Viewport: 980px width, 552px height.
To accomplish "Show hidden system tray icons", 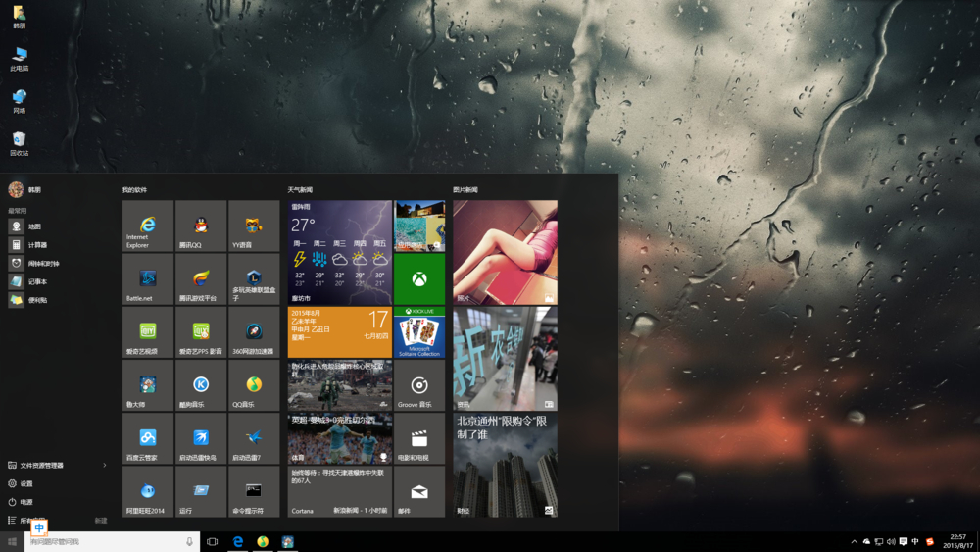I will 855,542.
